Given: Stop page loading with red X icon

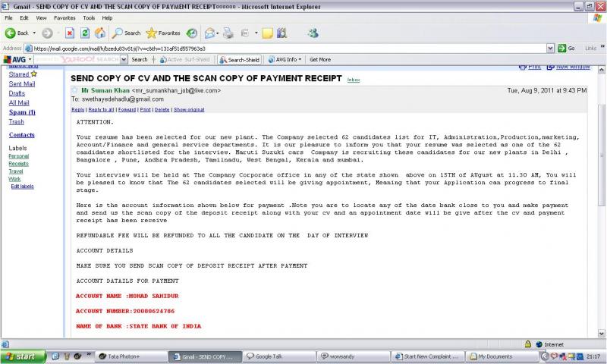Looking at the screenshot, I should pos(70,33).
